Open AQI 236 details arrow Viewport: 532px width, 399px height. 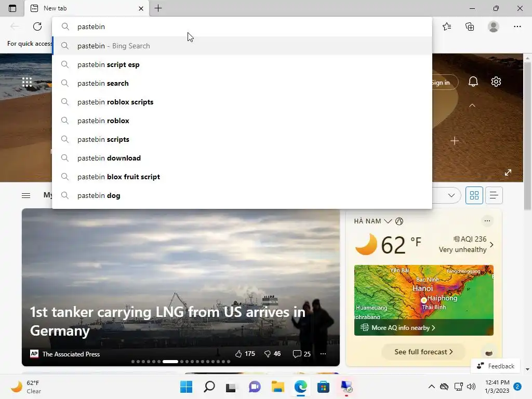pyautogui.click(x=491, y=245)
